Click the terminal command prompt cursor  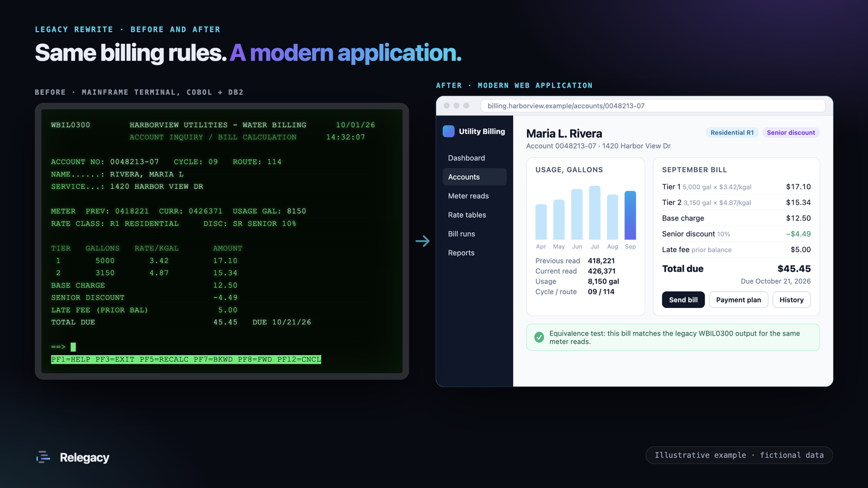[73, 347]
